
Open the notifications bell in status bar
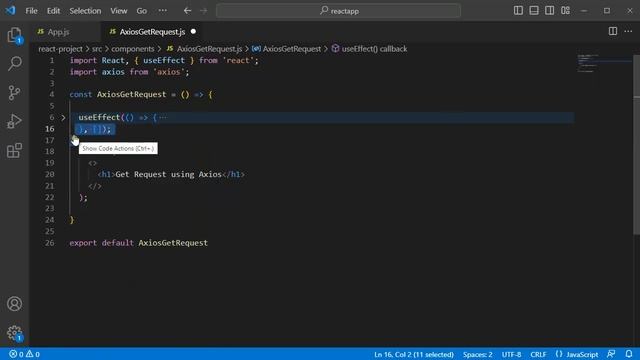click(629, 354)
